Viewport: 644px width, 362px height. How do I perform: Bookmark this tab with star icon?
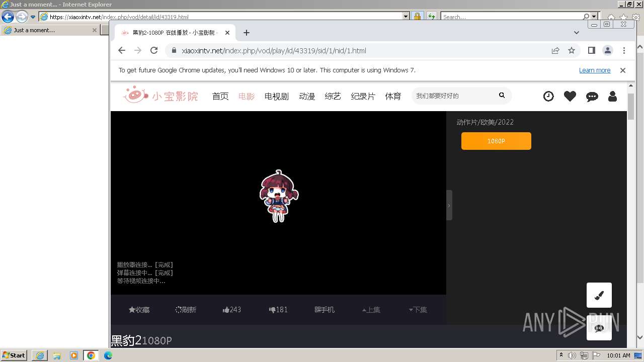[x=572, y=50]
